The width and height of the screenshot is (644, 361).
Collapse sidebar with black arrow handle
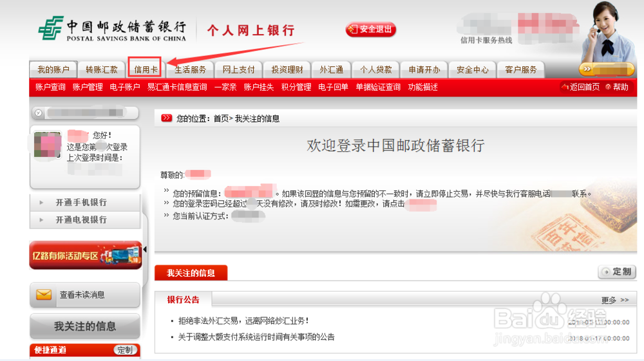click(x=145, y=250)
